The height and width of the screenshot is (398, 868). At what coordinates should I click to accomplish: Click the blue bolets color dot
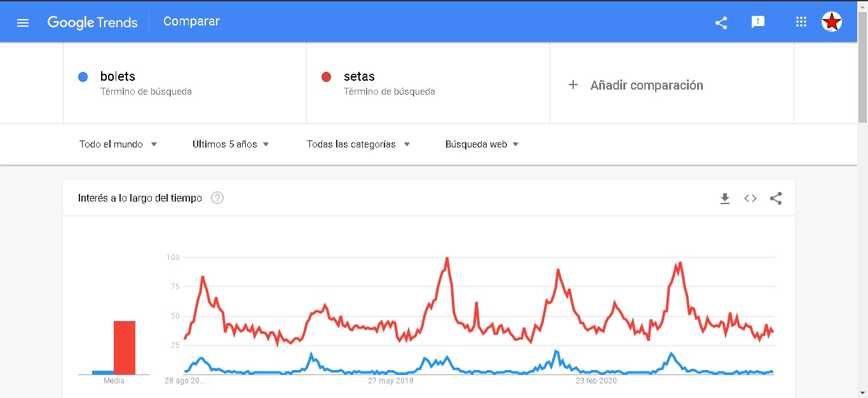(83, 77)
